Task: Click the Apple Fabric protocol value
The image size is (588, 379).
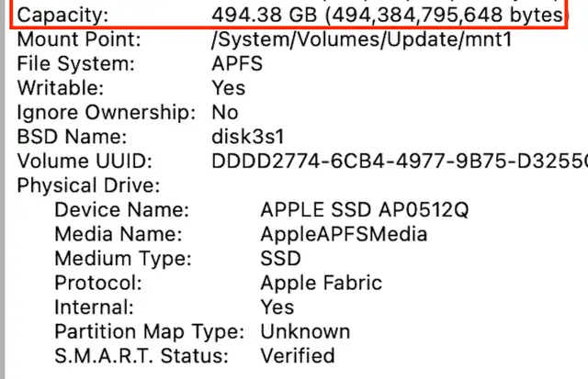Action: 322,283
